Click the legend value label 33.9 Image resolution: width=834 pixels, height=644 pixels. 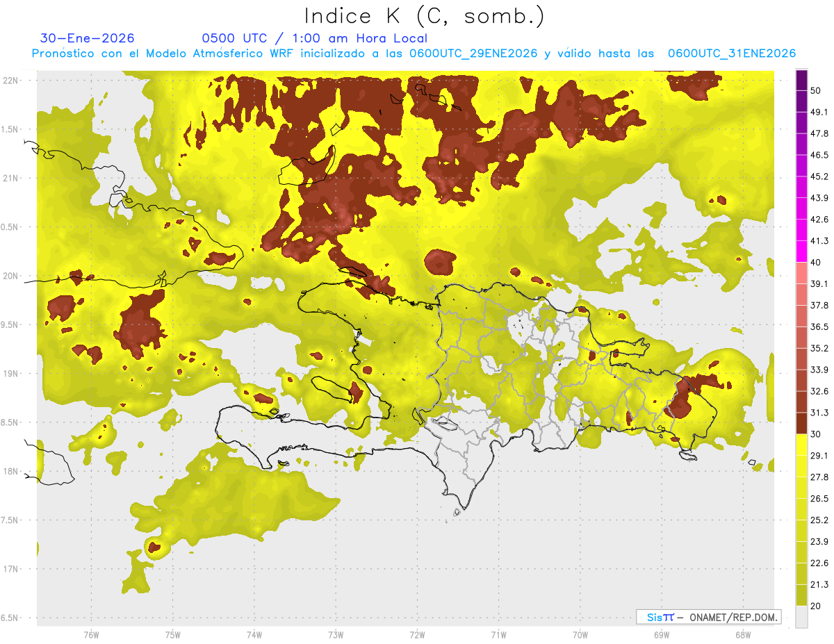pyautogui.click(x=819, y=369)
